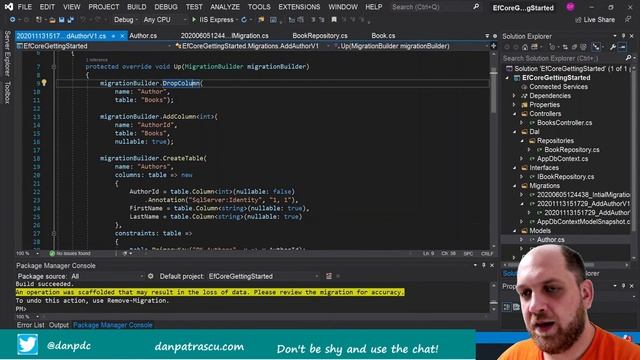Viewport: 640px width, 360px height.
Task: Select Connected Services in Solution Explorer
Action: point(558,87)
